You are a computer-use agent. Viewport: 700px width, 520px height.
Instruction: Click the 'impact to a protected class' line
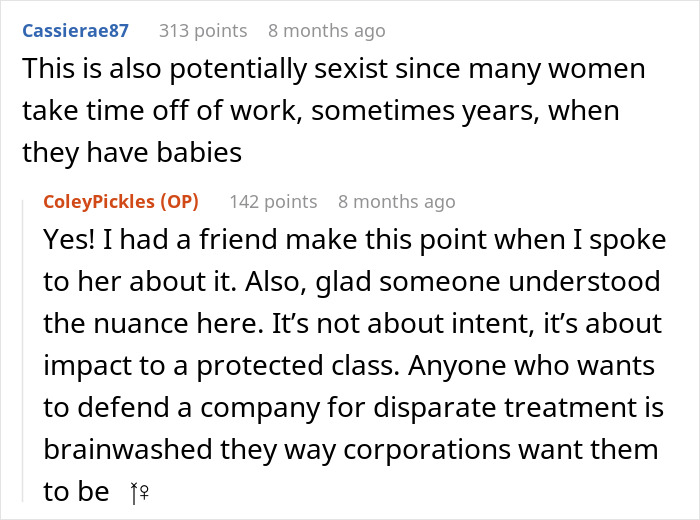pyautogui.click(x=350, y=365)
